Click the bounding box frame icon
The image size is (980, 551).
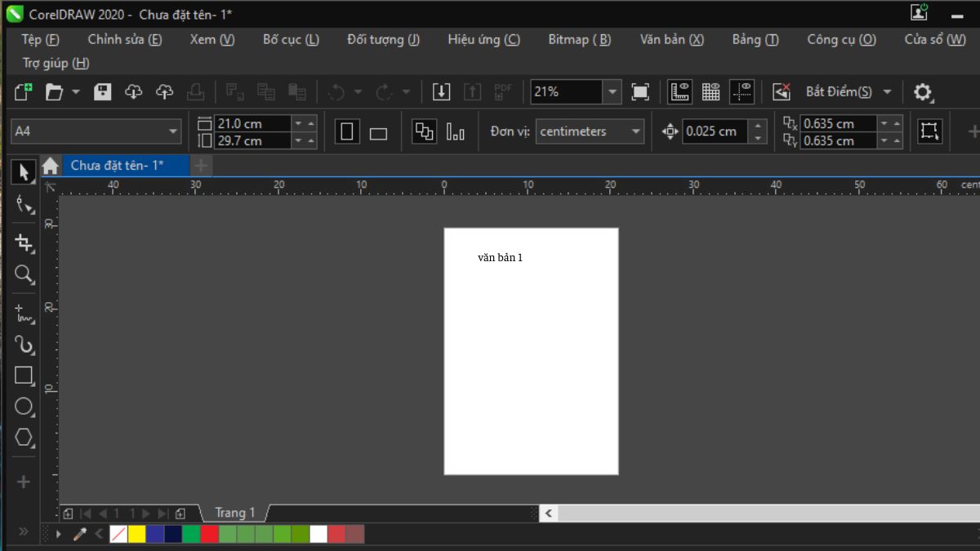[929, 131]
